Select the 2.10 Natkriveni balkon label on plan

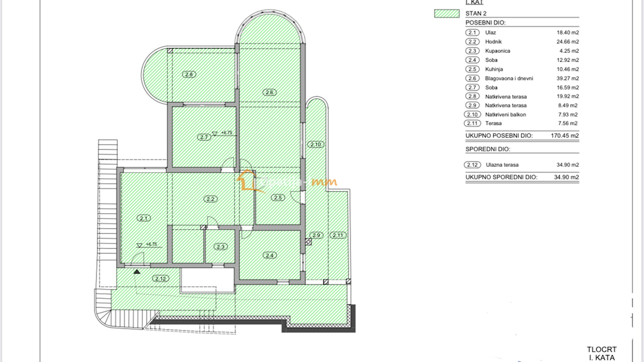[316, 144]
